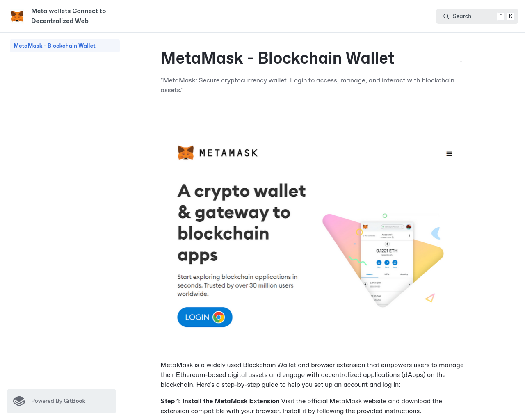Image resolution: width=525 pixels, height=420 pixels.
Task: Click the MetaMask fox logo in header
Action: pos(17,16)
